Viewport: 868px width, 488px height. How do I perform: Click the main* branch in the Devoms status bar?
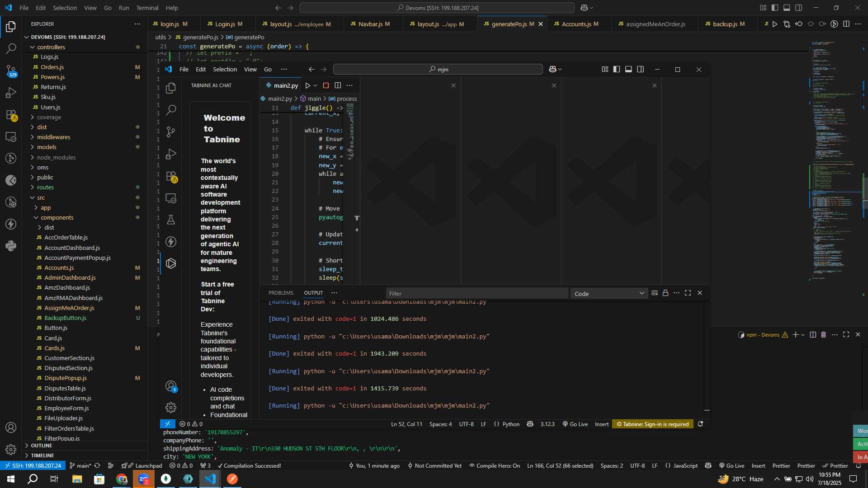coord(80,466)
